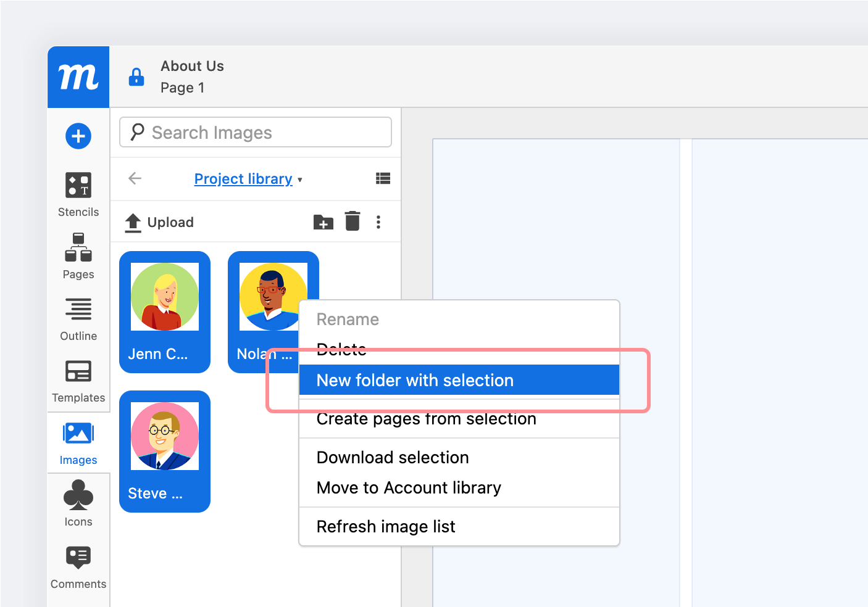
Task: Click the trash icon to delete images
Action: pos(352,221)
